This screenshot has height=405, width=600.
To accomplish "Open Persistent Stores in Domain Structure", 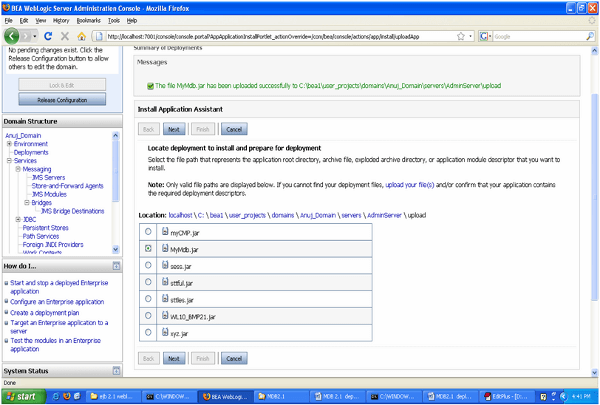I will point(46,228).
